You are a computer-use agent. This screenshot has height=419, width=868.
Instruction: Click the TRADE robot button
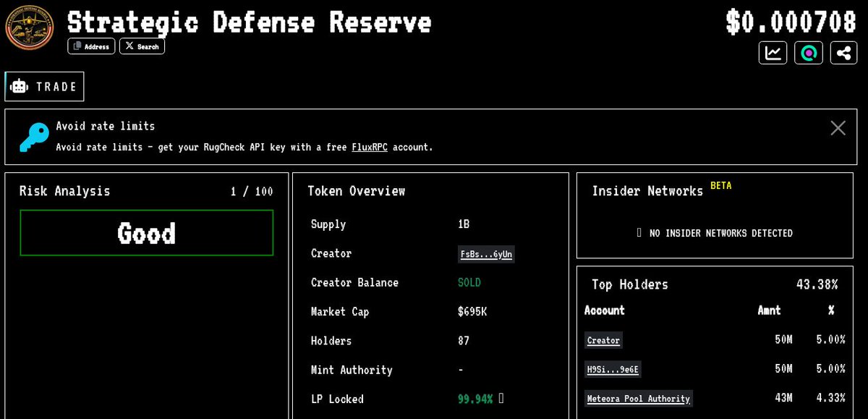[45, 86]
